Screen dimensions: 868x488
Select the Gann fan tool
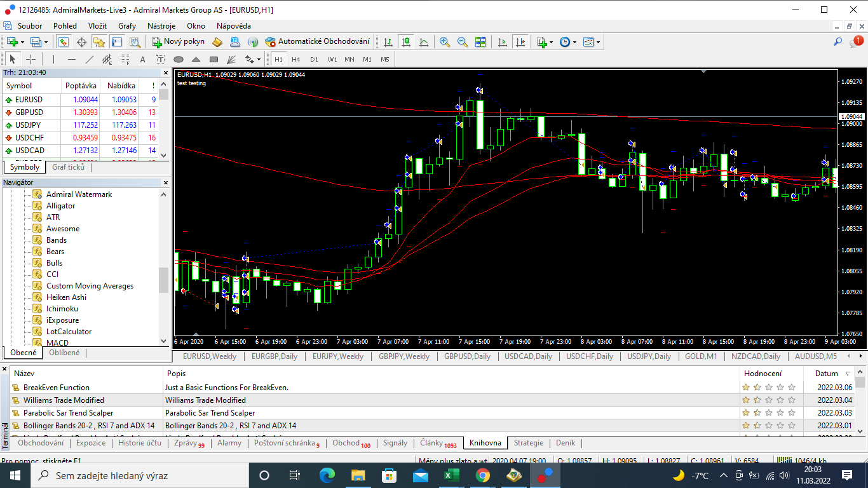pyautogui.click(x=232, y=60)
